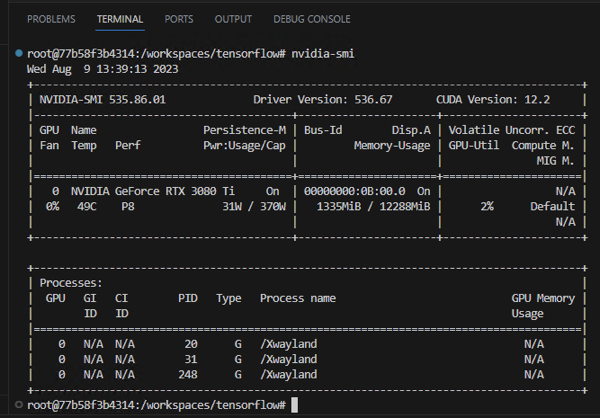Click PID 31 in process list
600x418 pixels.
[191, 359]
